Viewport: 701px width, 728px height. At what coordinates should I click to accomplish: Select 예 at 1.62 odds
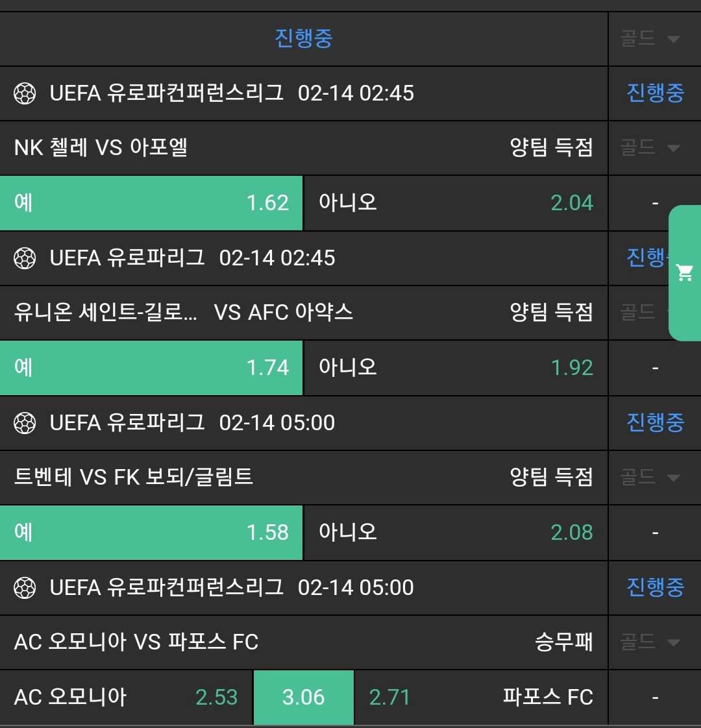(151, 203)
